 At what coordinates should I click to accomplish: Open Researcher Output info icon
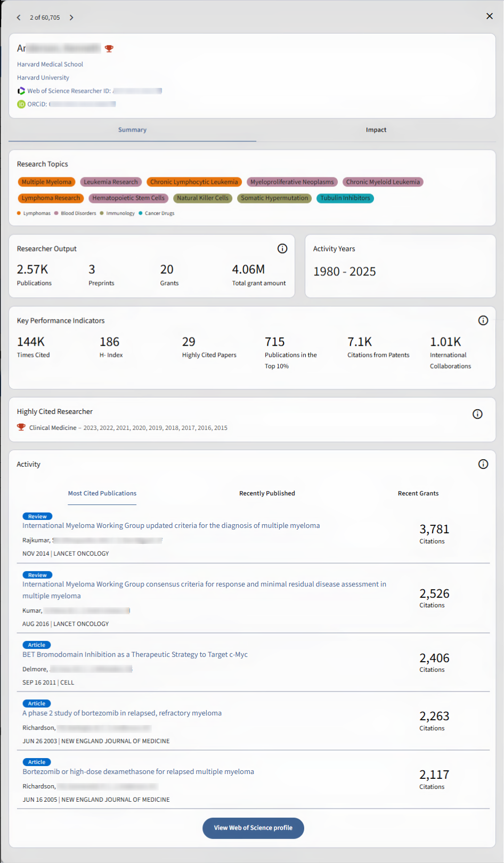[x=282, y=248]
